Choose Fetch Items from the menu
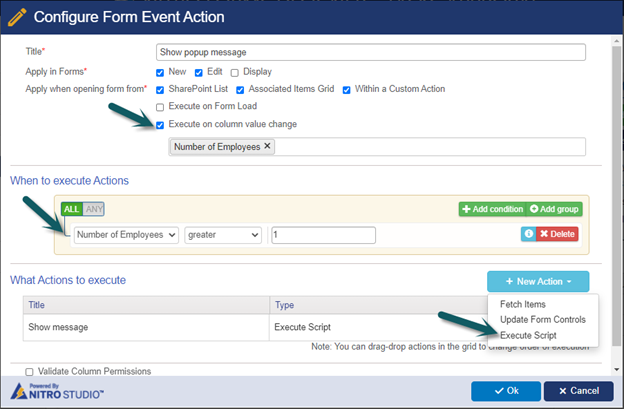This screenshot has width=624, height=409. pos(523,304)
